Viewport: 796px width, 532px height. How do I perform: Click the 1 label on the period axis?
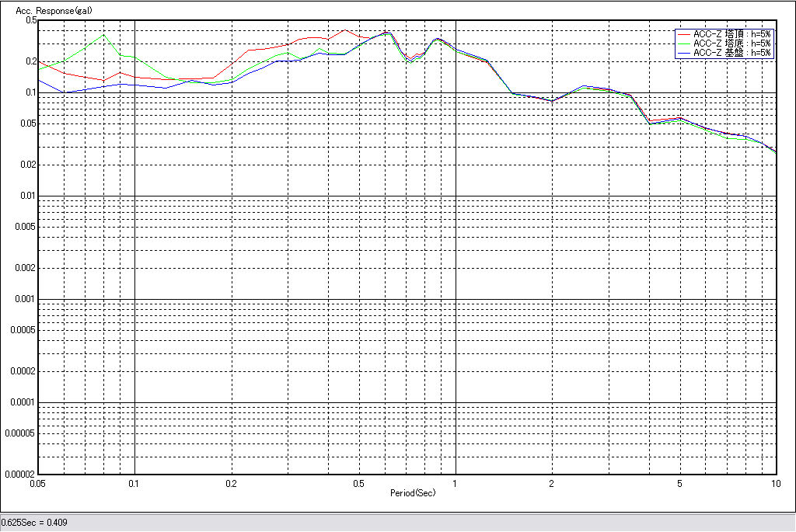click(x=455, y=483)
